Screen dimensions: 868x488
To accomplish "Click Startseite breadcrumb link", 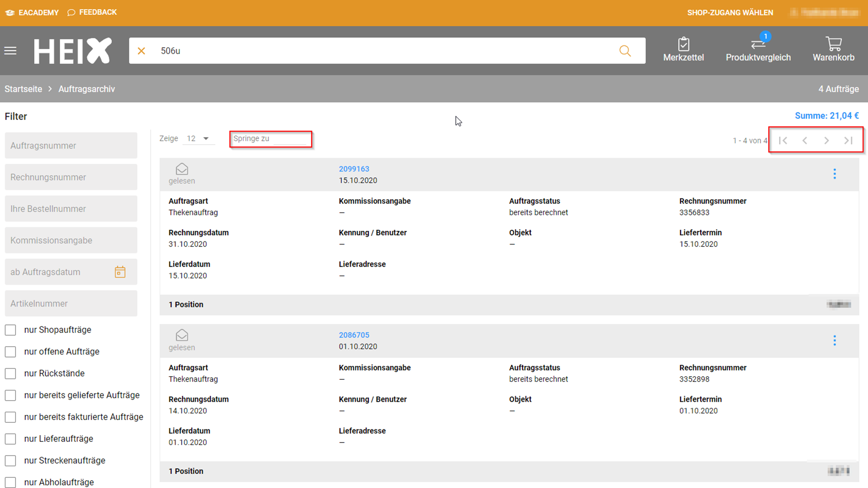I will click(23, 89).
